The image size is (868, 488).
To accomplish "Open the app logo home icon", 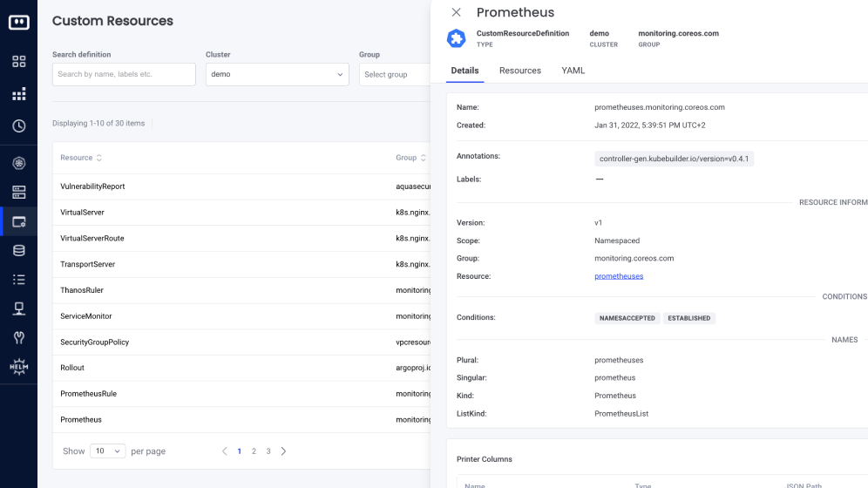I will pyautogui.click(x=19, y=22).
